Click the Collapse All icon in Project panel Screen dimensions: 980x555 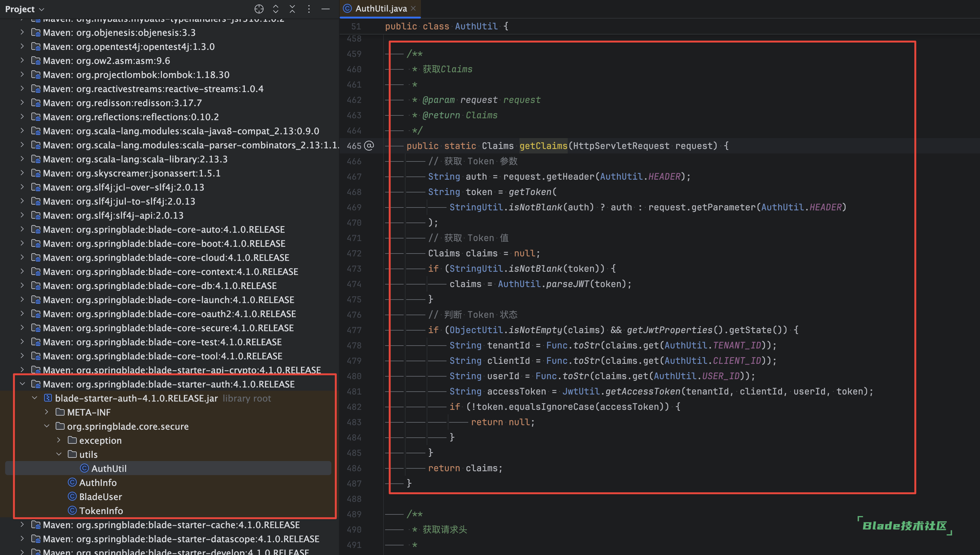coord(292,9)
